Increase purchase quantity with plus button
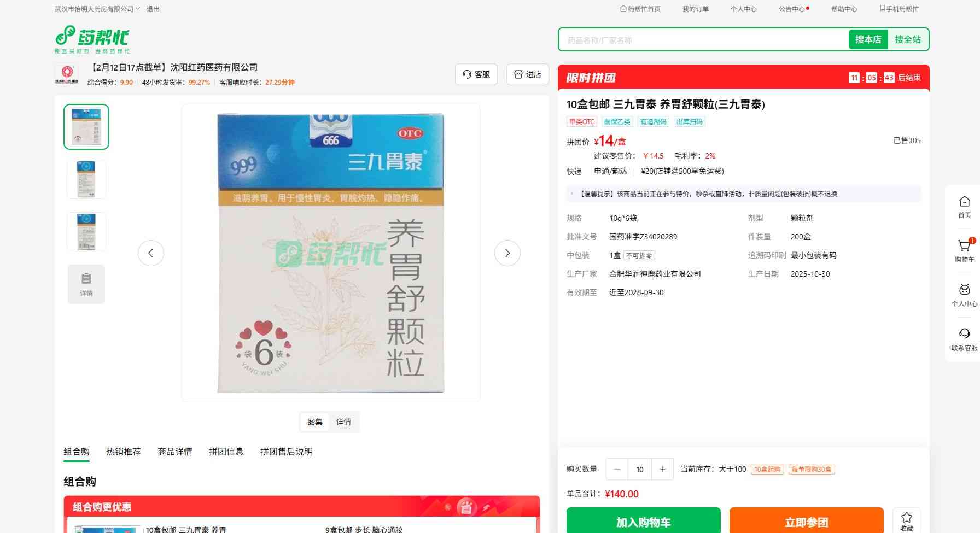 click(662, 469)
